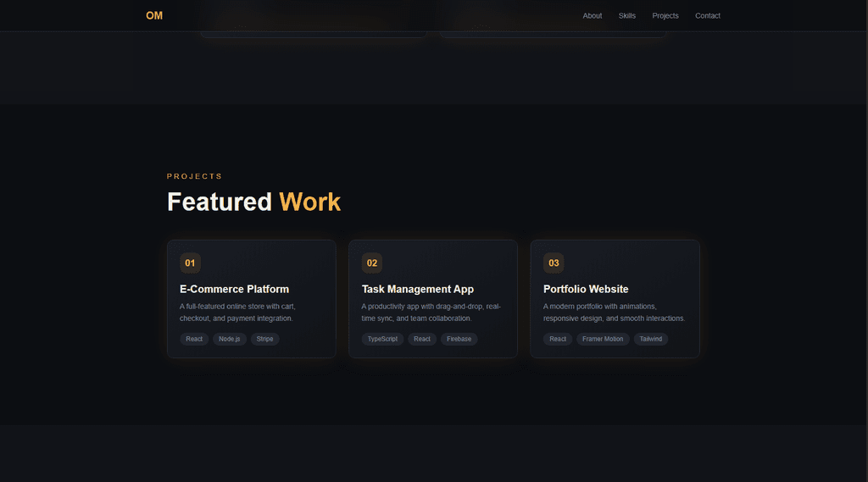Click the 01 number badge
Screen dimensions: 868x482
tap(190, 263)
